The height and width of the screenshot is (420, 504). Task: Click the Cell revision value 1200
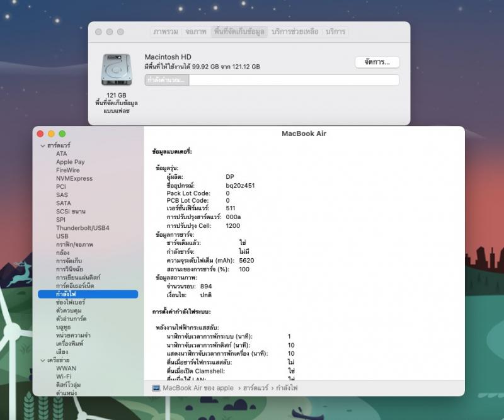pos(232,226)
